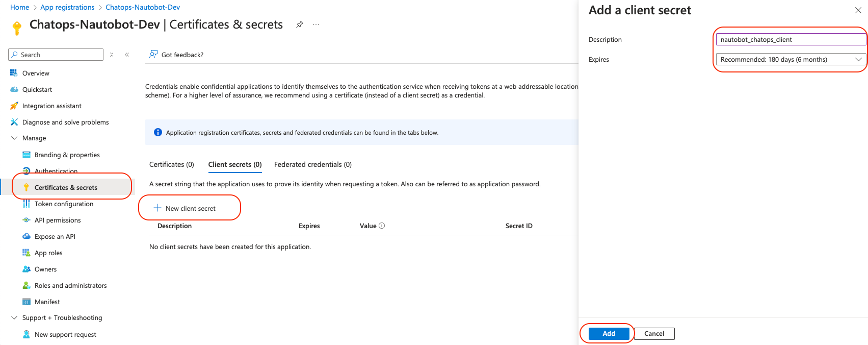Click the Diagnose and solve problems wrench icon

(x=14, y=122)
